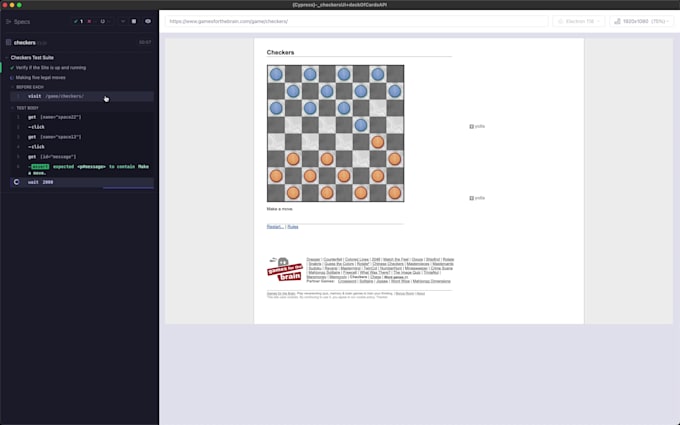Click the 'Make a move.' message text
The image size is (680, 425).
pos(280,209)
